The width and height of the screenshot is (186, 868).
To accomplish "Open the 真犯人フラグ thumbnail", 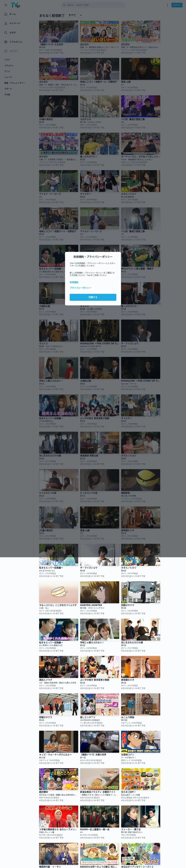I will tap(58, 667).
